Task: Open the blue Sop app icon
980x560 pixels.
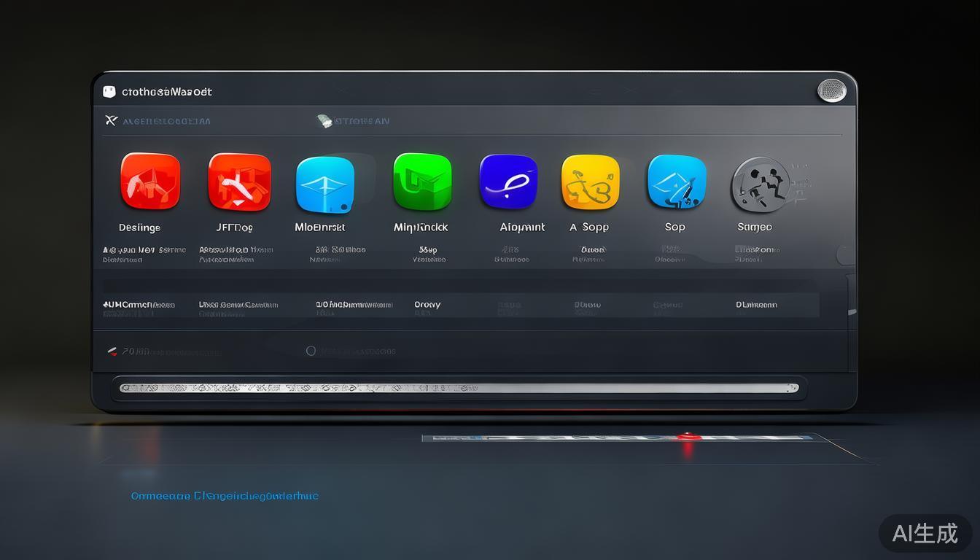Action: 677,182
